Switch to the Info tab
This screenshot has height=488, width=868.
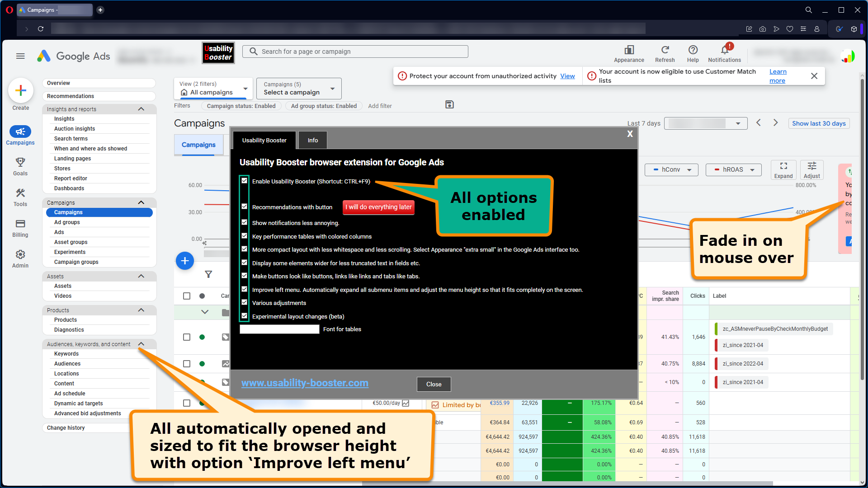pos(312,140)
